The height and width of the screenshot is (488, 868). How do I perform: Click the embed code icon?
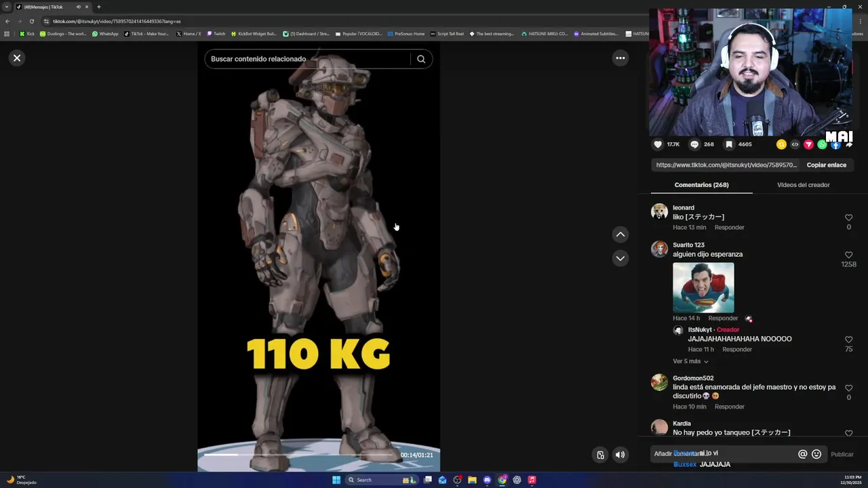(795, 144)
